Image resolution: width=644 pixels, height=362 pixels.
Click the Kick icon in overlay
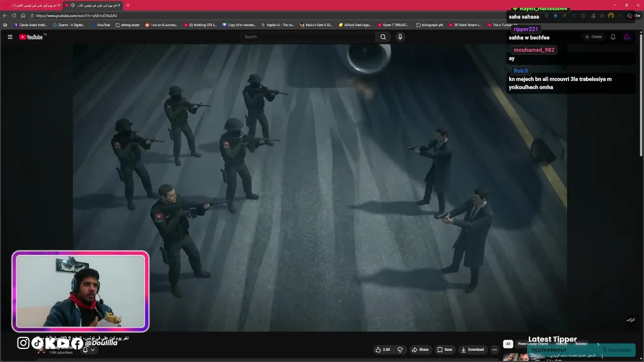pos(50,343)
